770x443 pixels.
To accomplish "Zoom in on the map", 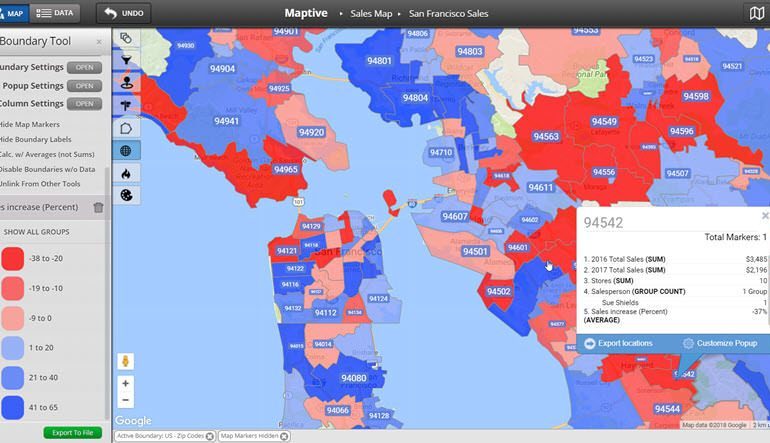I will point(125,383).
